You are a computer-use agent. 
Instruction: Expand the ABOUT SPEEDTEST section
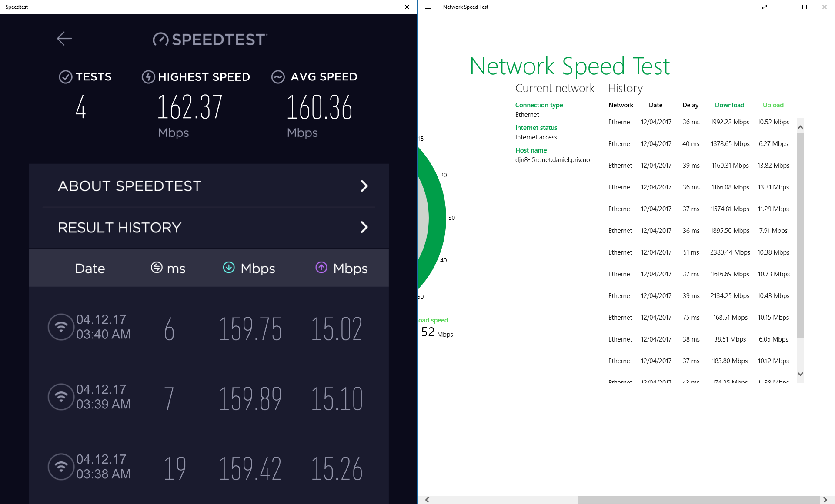point(212,185)
